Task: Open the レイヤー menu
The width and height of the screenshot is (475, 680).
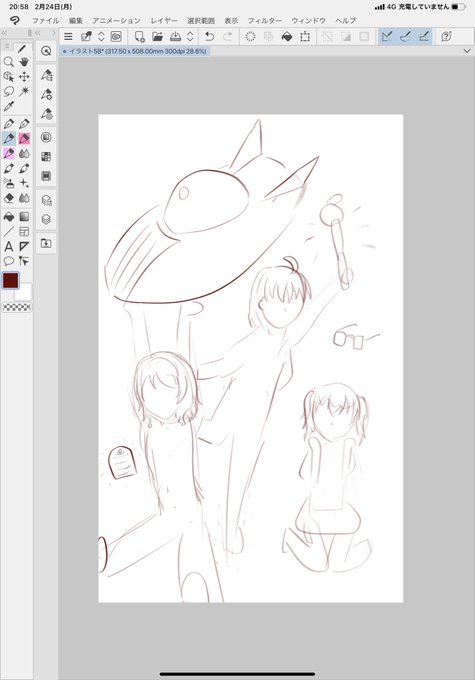Action: pyautogui.click(x=164, y=20)
